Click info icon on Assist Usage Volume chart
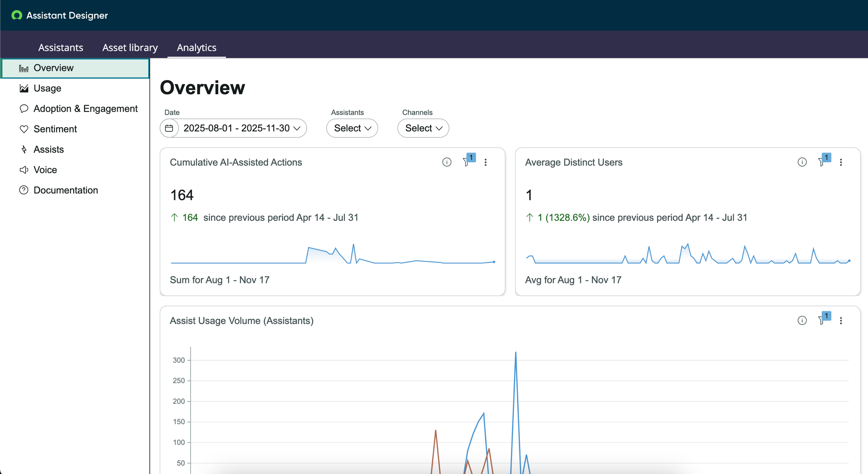 coord(802,320)
